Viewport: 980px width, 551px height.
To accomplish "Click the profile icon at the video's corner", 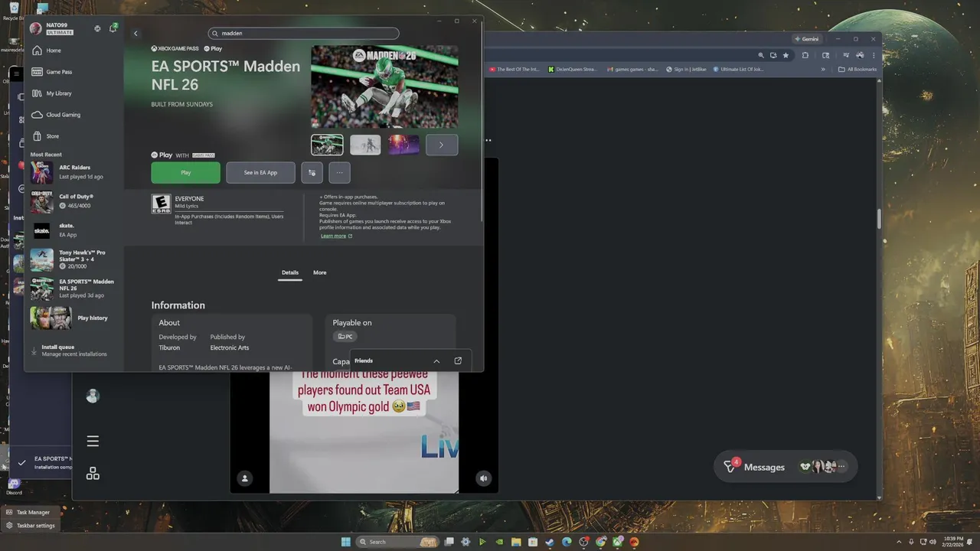I will 245,478.
